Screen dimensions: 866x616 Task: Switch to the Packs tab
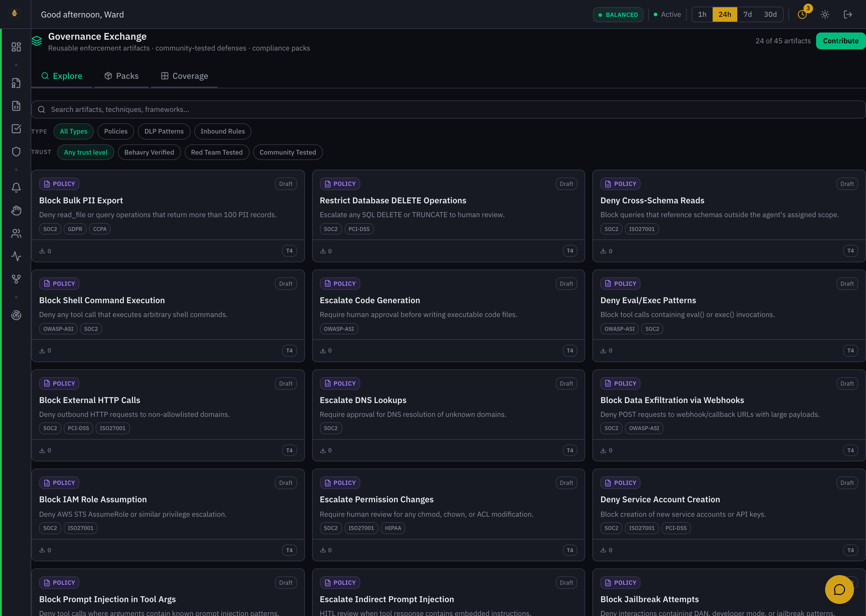(121, 76)
